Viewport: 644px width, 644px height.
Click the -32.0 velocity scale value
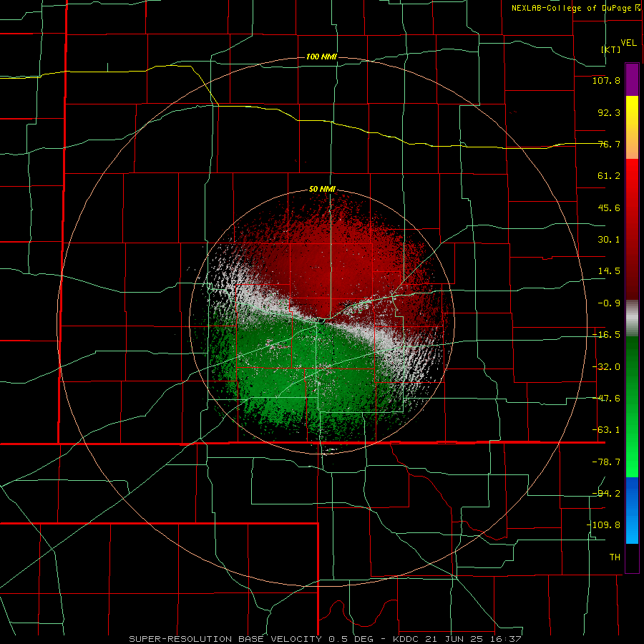pyautogui.click(x=606, y=367)
